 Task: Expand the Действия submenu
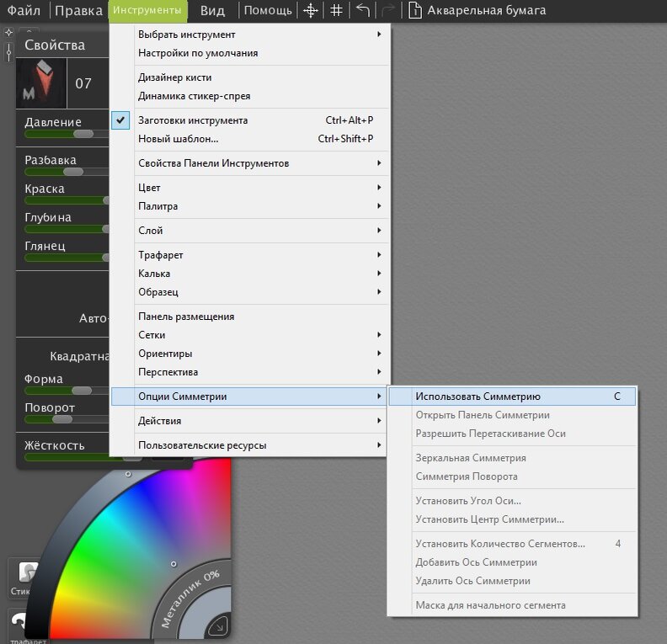click(250, 421)
